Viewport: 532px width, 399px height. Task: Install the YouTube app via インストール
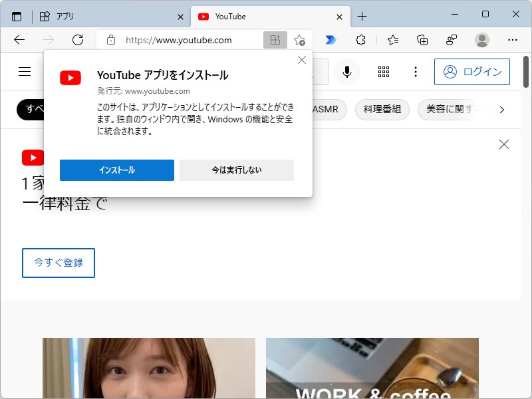[116, 170]
